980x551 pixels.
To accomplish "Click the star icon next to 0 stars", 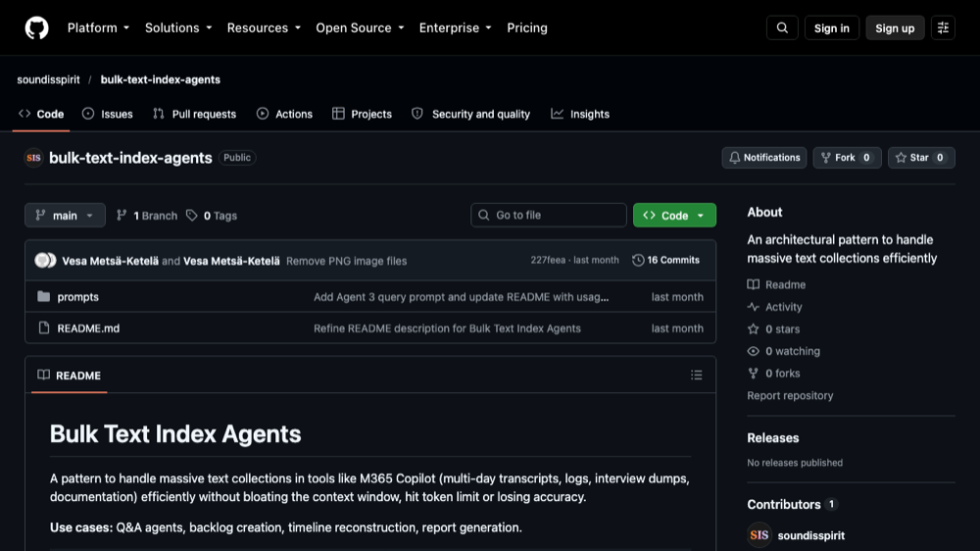I will (x=753, y=329).
